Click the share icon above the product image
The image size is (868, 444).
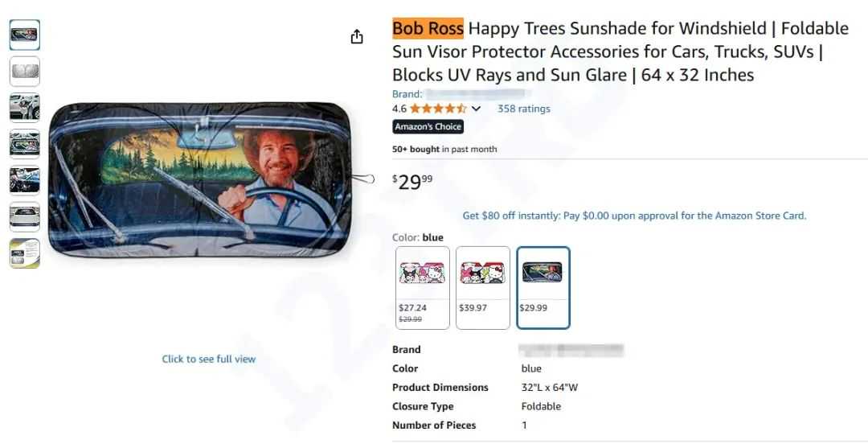357,37
